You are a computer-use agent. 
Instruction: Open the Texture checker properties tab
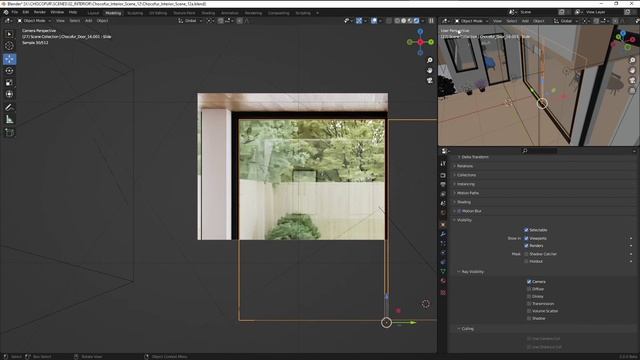pos(443,293)
